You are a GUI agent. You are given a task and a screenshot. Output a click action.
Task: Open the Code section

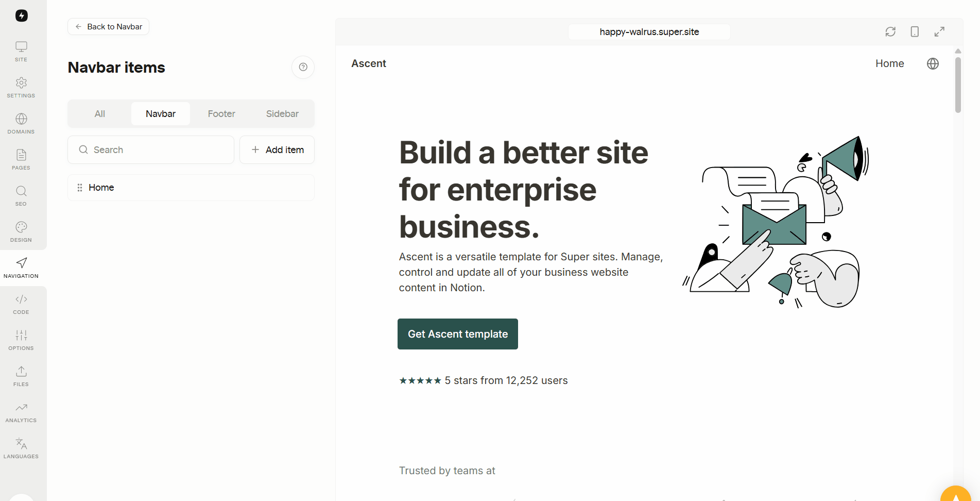pyautogui.click(x=21, y=304)
